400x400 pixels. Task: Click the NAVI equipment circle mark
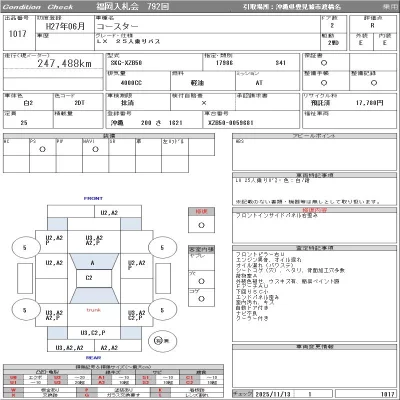pos(95,150)
